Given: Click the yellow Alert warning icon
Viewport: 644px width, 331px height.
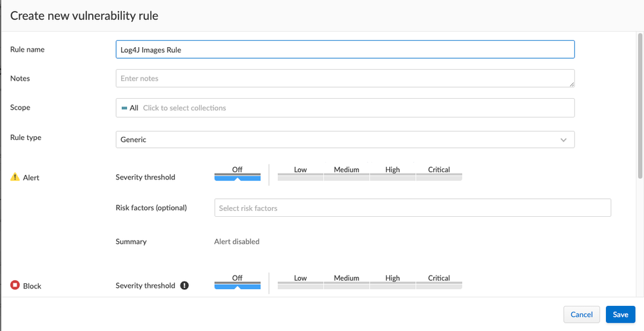Looking at the screenshot, I should click(15, 177).
